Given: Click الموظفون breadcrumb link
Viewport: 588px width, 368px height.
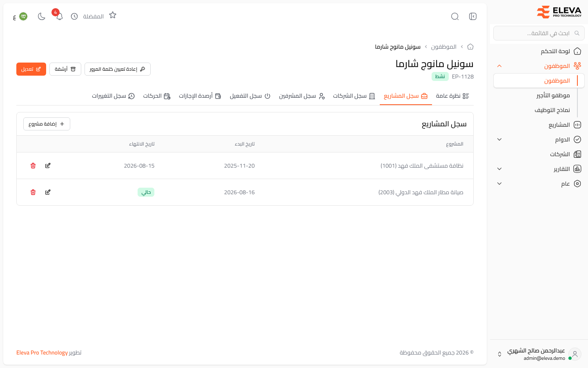Looking at the screenshot, I should (444, 47).
